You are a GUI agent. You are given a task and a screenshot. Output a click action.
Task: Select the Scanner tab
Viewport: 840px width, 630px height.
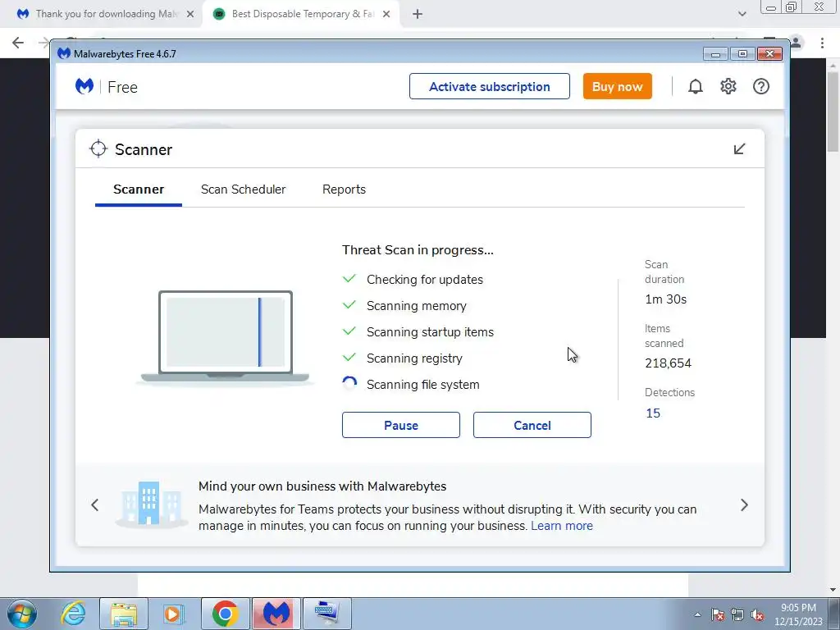[x=139, y=189]
